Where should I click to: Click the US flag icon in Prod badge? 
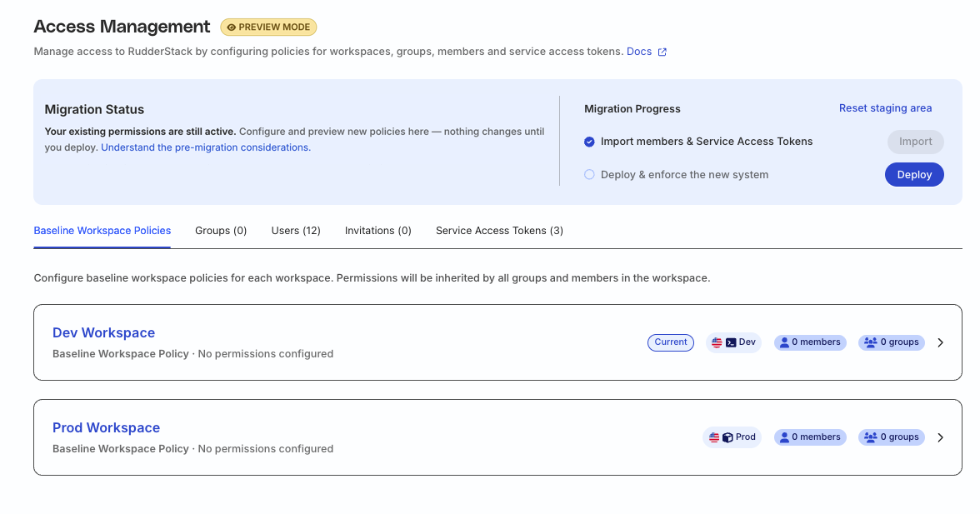(714, 437)
